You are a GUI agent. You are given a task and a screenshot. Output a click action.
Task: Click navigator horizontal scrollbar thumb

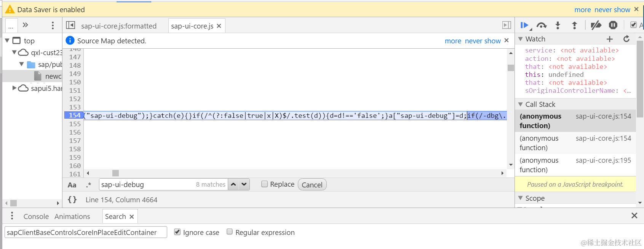[13, 203]
